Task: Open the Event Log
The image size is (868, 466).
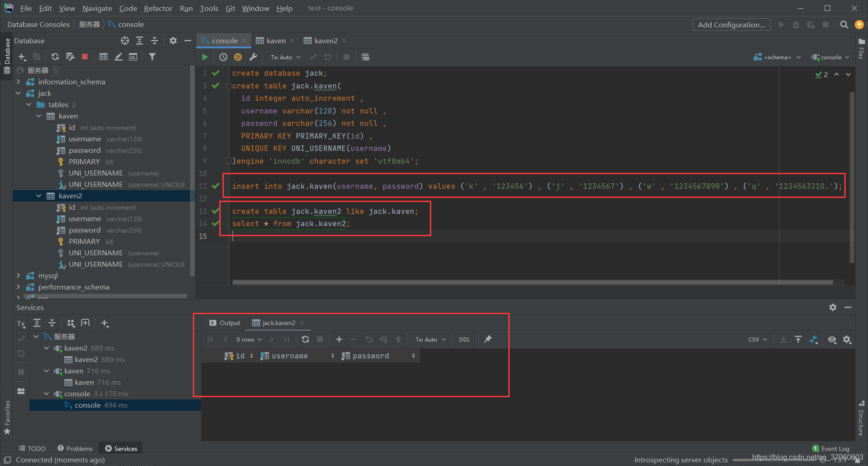Action: (x=831, y=449)
